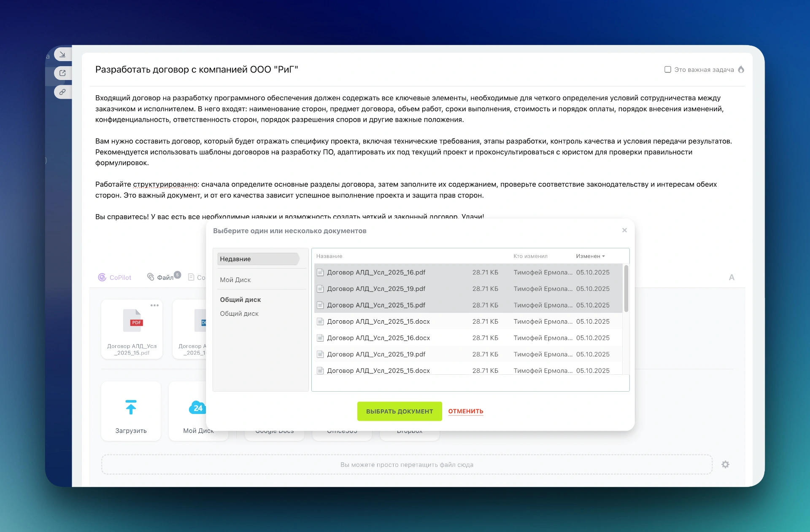This screenshot has width=810, height=532.
Task: Click the ОТМЕНИТЬ link
Action: point(466,411)
